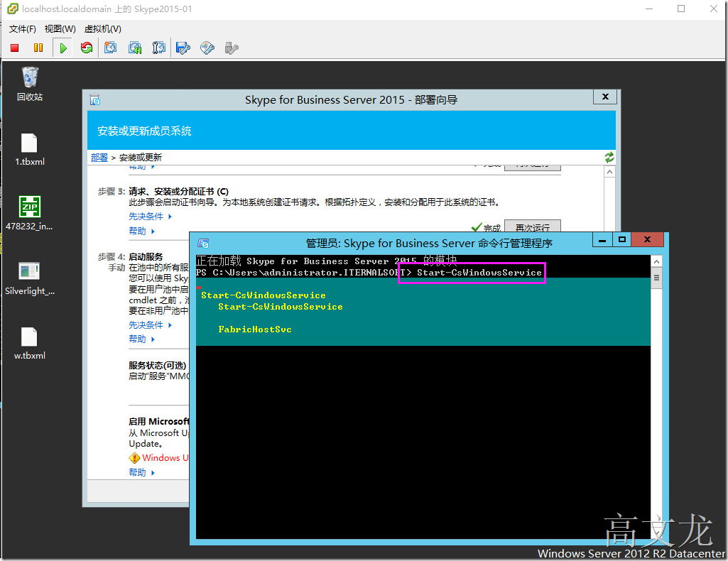Select the Silverlight_ installer desktop icon
This screenshot has width=728, height=561.
(30, 279)
